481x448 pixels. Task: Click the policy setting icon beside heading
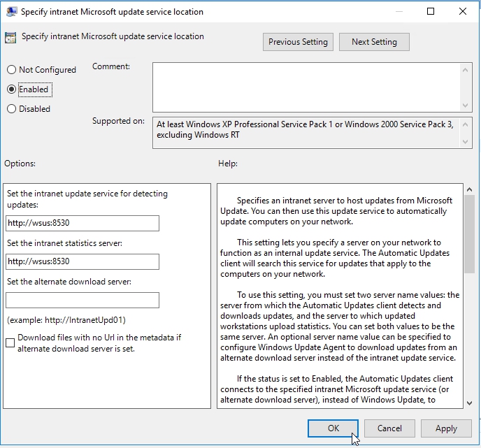(11, 38)
